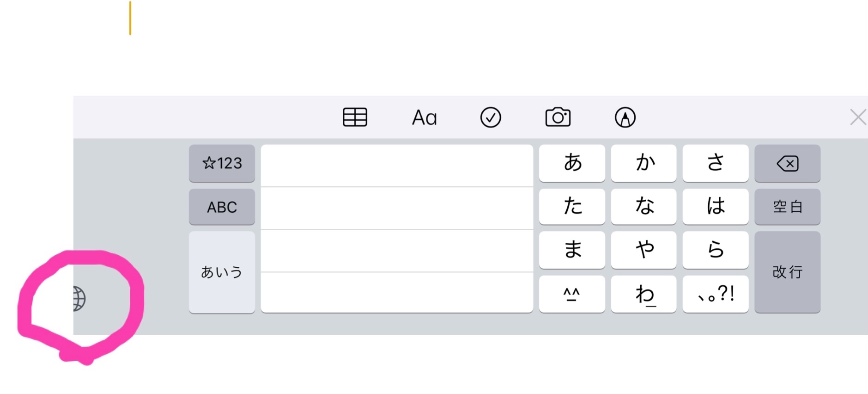The height and width of the screenshot is (394, 868).
Task: Tap the globe keyboard switcher icon
Action: (79, 298)
